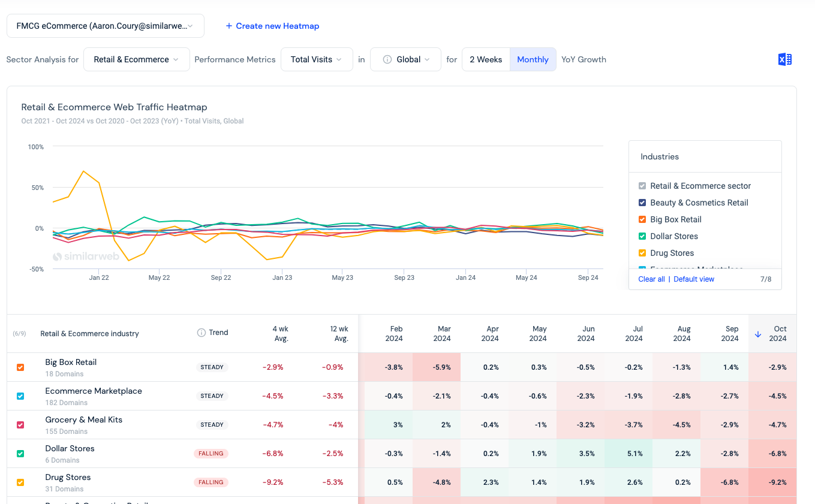Screen dimensions: 815x504
Task: Click Drug Stores Oct 2024 cell -9.2%
Action: pos(772,482)
